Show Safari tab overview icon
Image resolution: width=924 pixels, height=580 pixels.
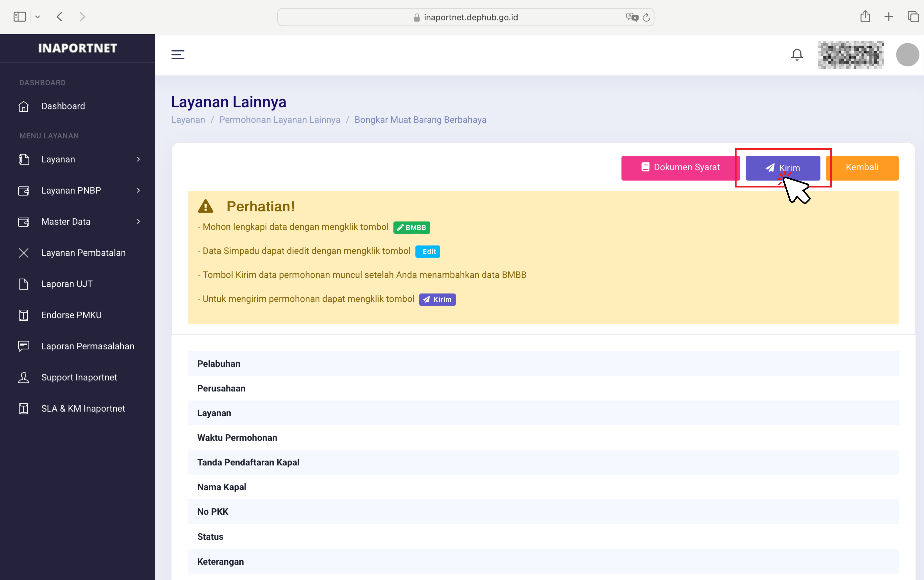(913, 17)
